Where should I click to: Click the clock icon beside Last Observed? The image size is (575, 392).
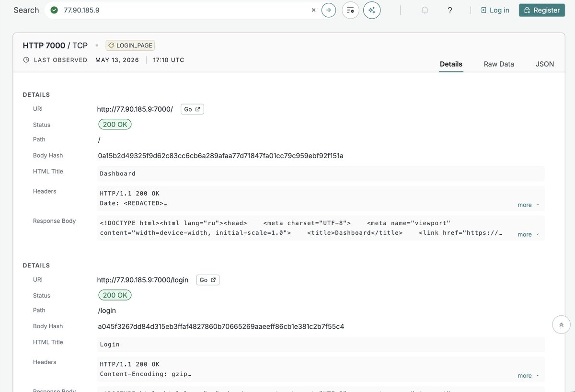coord(26,60)
